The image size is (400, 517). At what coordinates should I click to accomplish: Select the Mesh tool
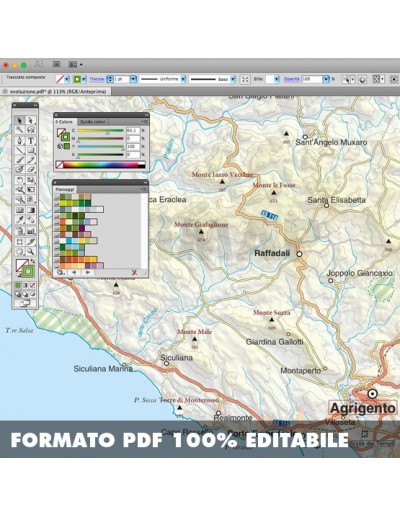20,210
